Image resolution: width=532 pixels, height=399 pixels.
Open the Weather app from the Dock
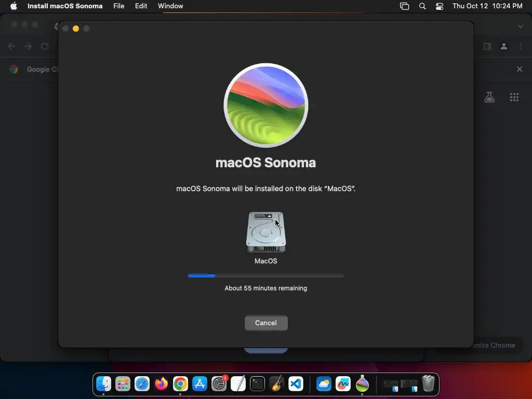click(x=324, y=384)
